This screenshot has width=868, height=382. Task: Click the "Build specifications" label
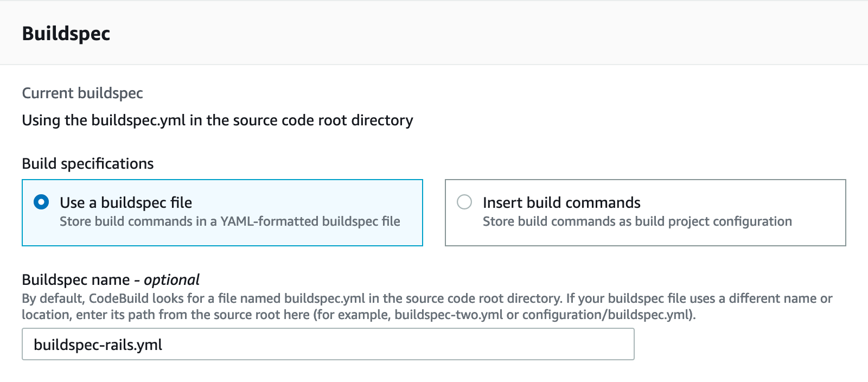(88, 164)
